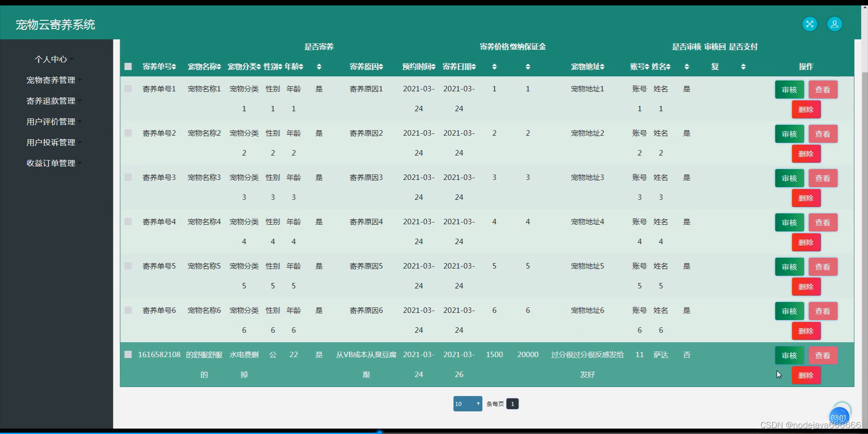Check the row checkbox for 寄养单号4
This screenshot has height=434, width=868.
[128, 222]
